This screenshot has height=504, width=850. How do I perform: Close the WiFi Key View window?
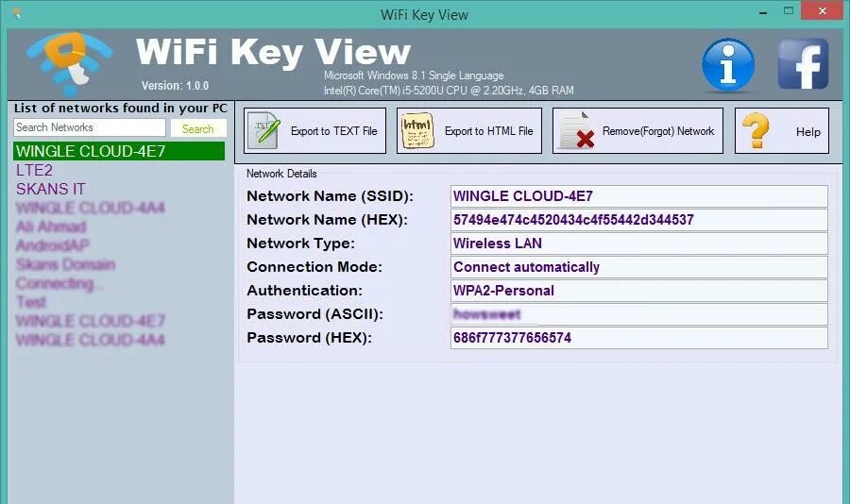(823, 10)
